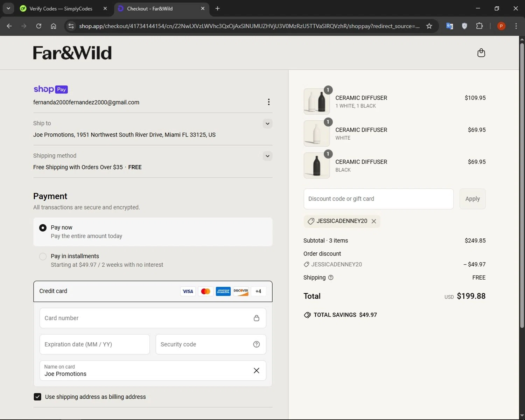Focus the Security code field

[x=211, y=344]
